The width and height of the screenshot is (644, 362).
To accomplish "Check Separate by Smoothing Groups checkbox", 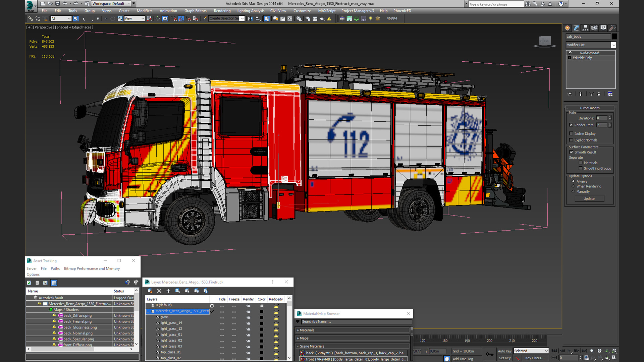I will (581, 169).
